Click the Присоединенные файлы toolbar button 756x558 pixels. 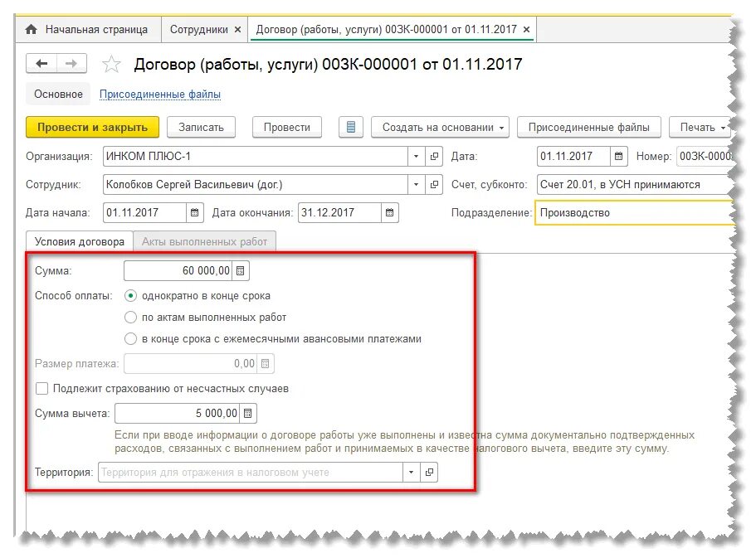pos(588,127)
